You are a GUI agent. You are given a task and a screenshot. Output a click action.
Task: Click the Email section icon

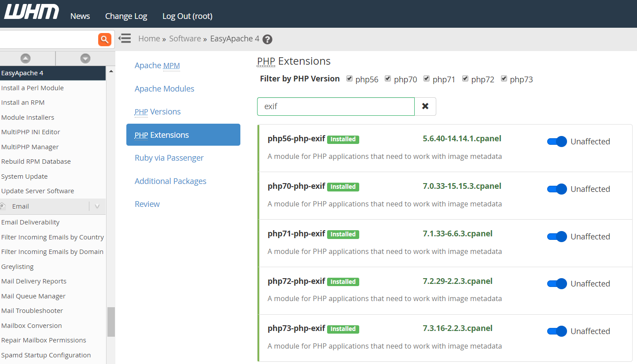(x=3, y=206)
